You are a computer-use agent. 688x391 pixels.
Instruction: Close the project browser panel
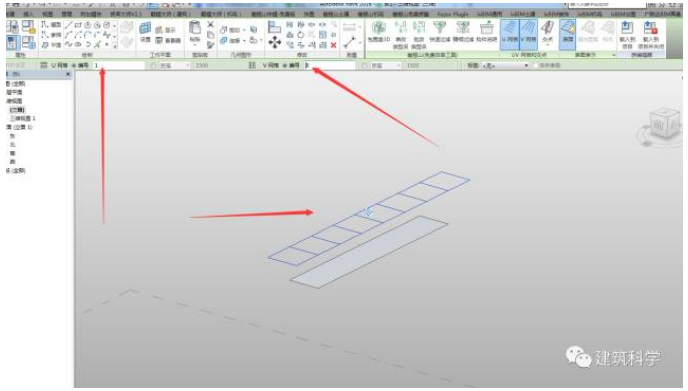pyautogui.click(x=68, y=74)
